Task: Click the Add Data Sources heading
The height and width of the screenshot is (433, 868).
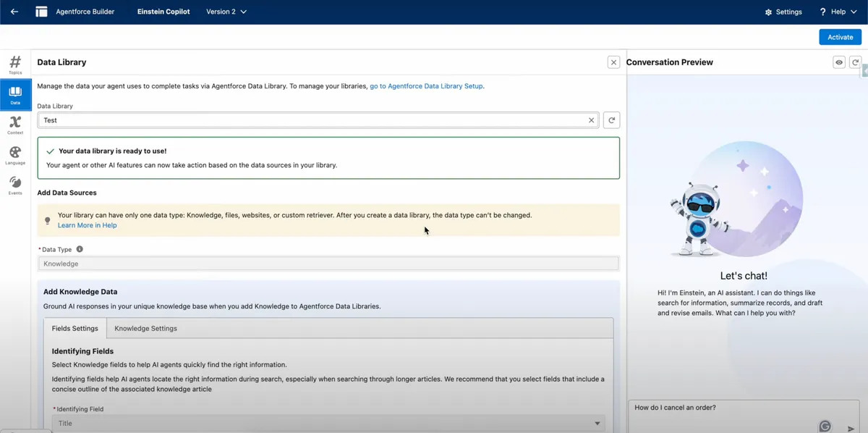Action: coord(67,193)
